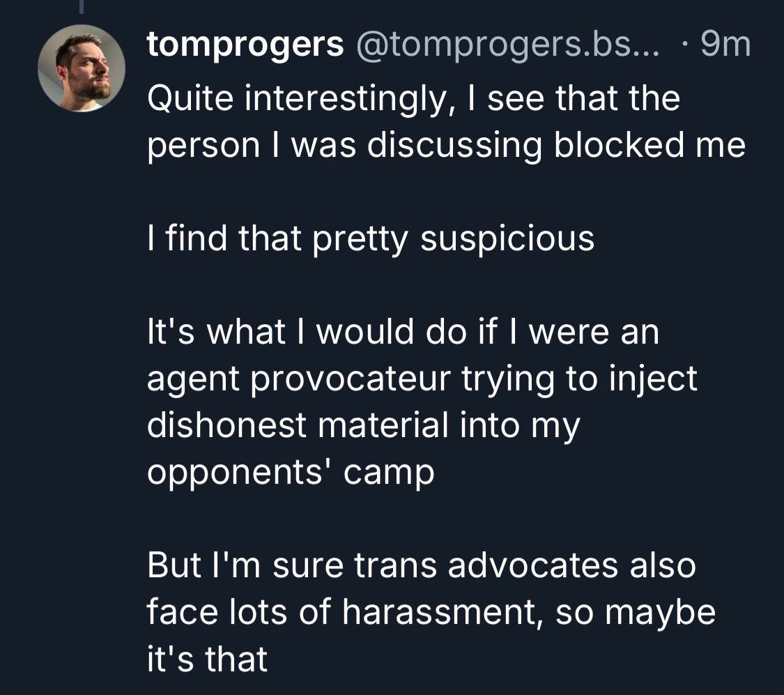
Task: Click the display name "tomprogers"
Action: (245, 46)
